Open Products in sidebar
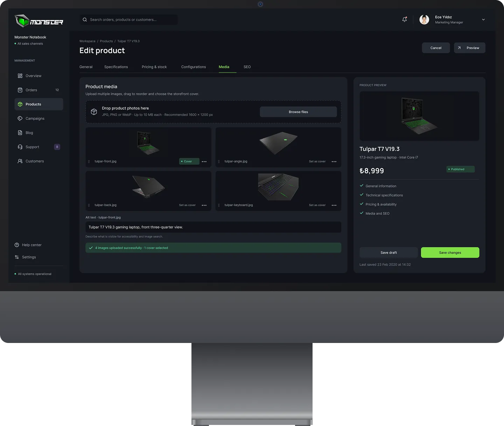Screen dimensions: 504x426 (39, 104)
